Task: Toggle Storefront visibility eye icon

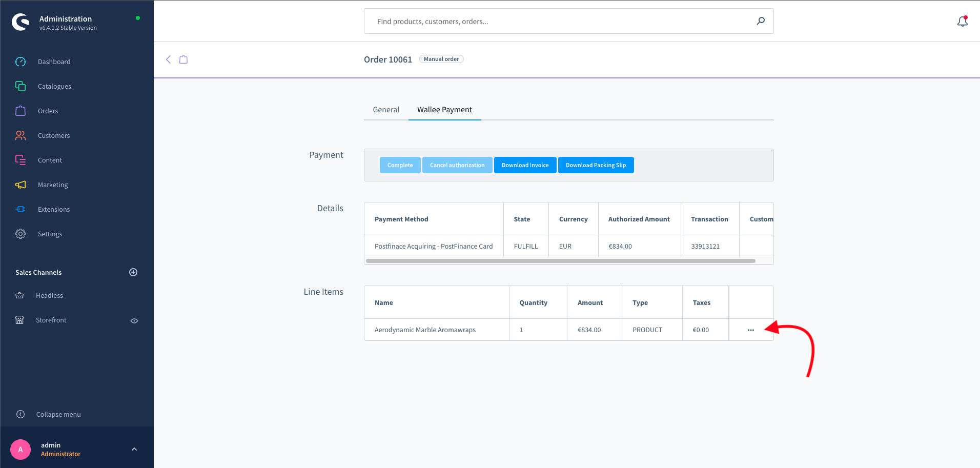Action: coord(134,320)
